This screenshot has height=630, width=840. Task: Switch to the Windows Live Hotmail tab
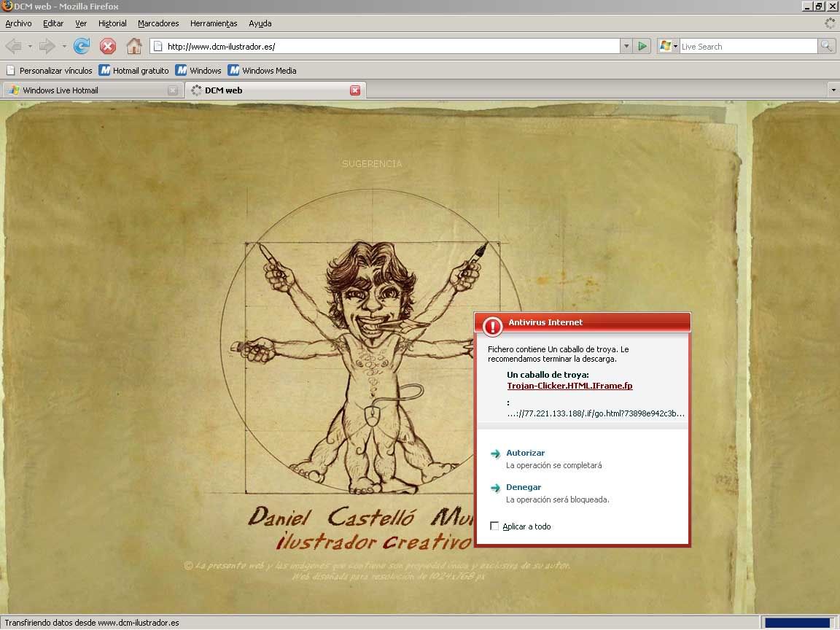click(92, 90)
